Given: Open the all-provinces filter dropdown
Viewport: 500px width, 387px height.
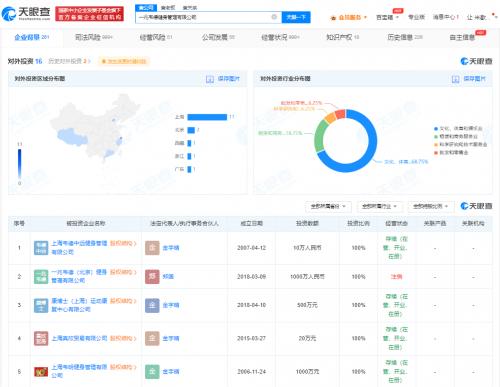Looking at the screenshot, I should click(x=328, y=207).
